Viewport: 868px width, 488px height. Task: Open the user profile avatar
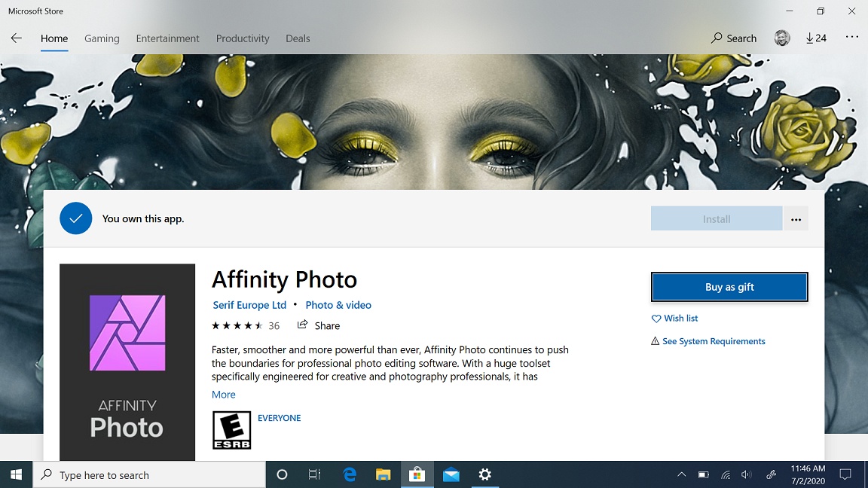click(x=782, y=38)
